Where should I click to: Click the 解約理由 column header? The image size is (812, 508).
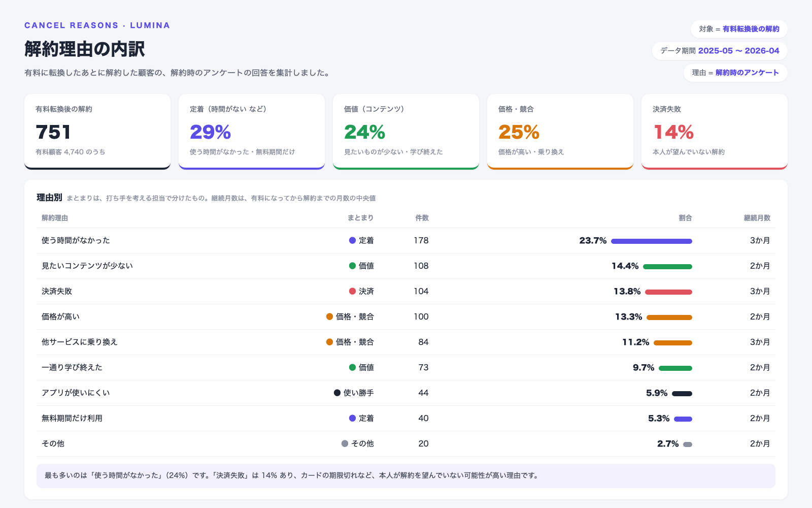(55, 218)
